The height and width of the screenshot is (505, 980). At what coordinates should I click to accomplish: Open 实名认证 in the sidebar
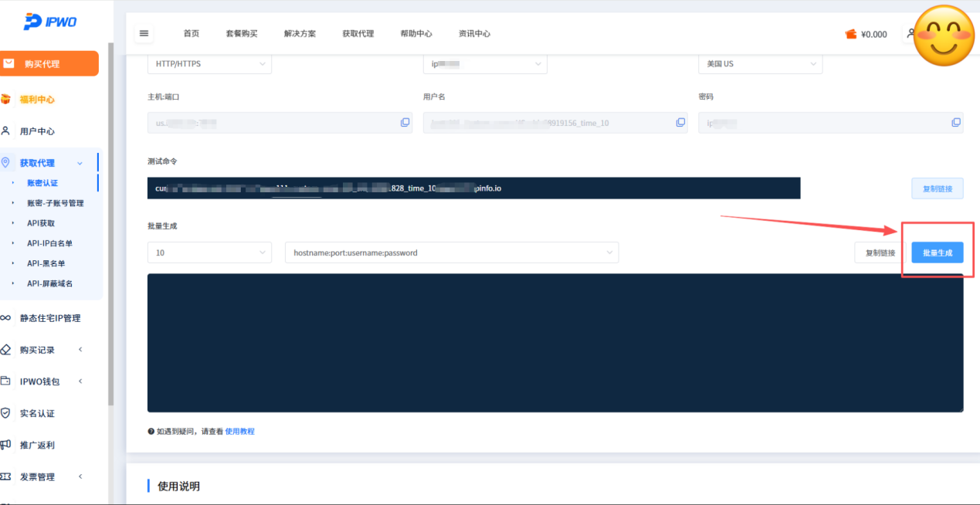(x=37, y=413)
